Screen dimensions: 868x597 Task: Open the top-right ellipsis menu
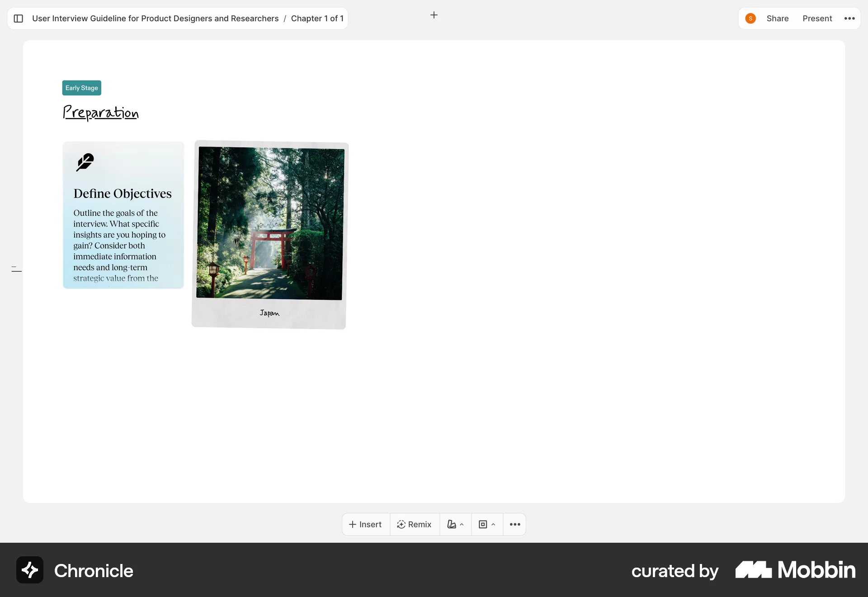pos(849,19)
